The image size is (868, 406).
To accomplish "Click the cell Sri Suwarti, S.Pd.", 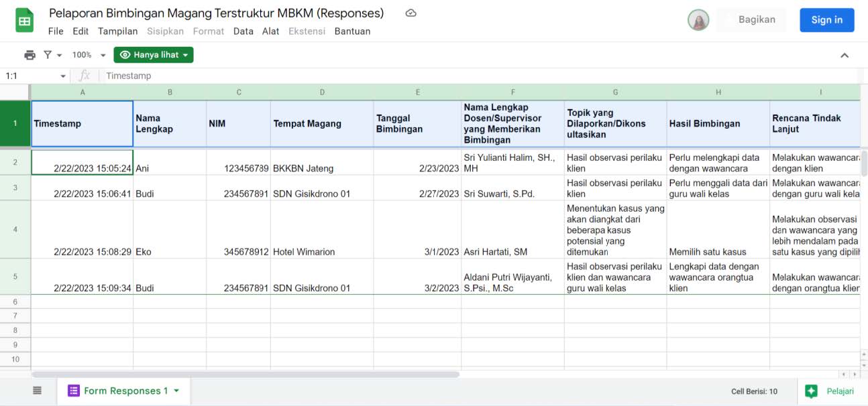I will (x=512, y=188).
